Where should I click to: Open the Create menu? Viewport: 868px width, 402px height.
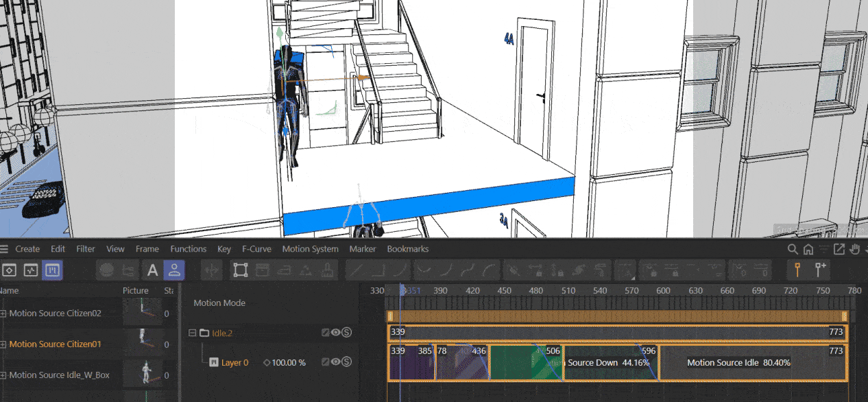27,249
